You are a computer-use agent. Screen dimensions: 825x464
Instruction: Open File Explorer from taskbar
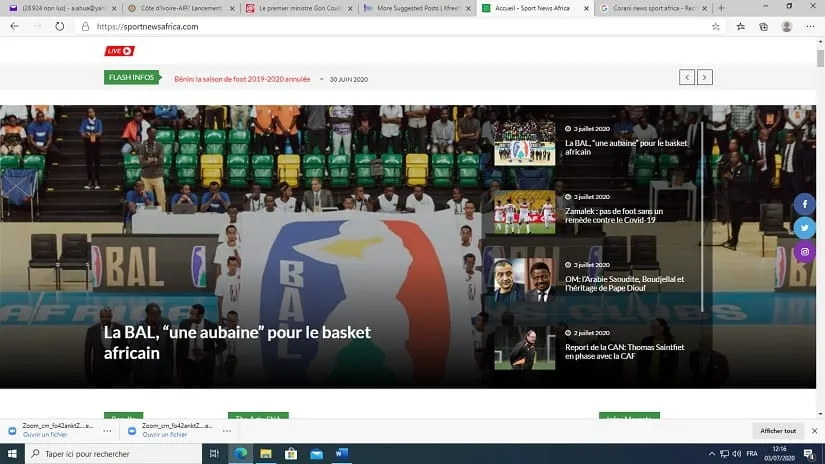point(266,453)
